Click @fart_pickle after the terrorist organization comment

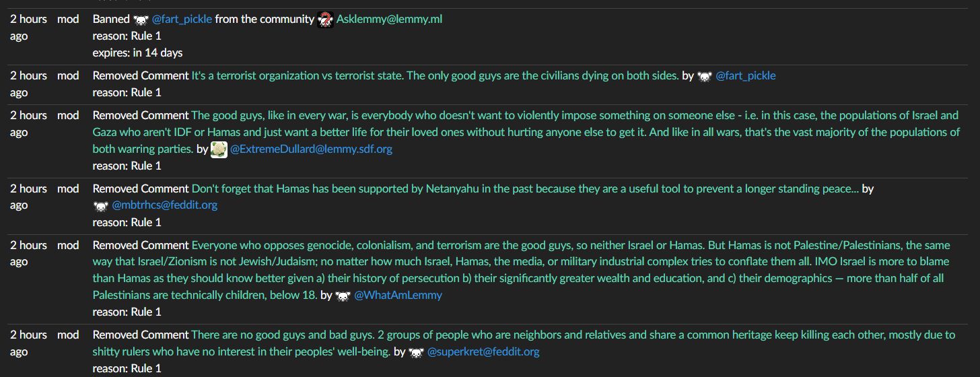point(745,76)
